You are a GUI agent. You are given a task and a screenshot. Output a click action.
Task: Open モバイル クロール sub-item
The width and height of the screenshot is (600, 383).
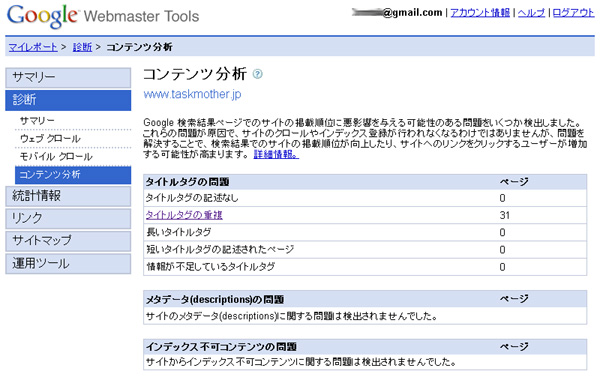(56, 156)
